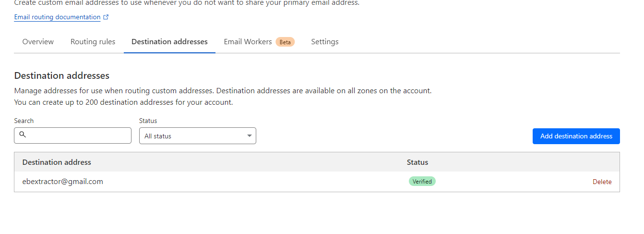Click the external link icon beside documentation

click(x=106, y=17)
